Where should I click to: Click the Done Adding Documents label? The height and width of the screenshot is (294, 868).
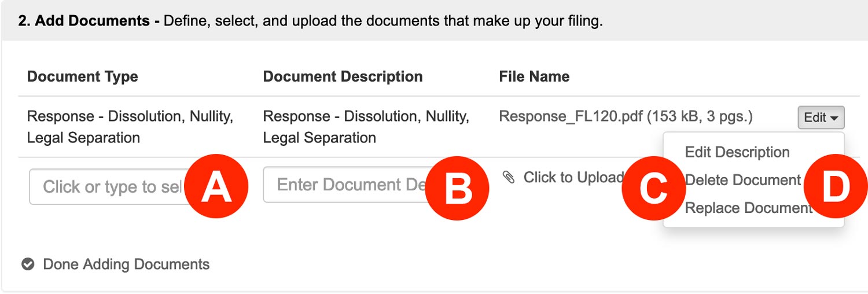tap(126, 264)
